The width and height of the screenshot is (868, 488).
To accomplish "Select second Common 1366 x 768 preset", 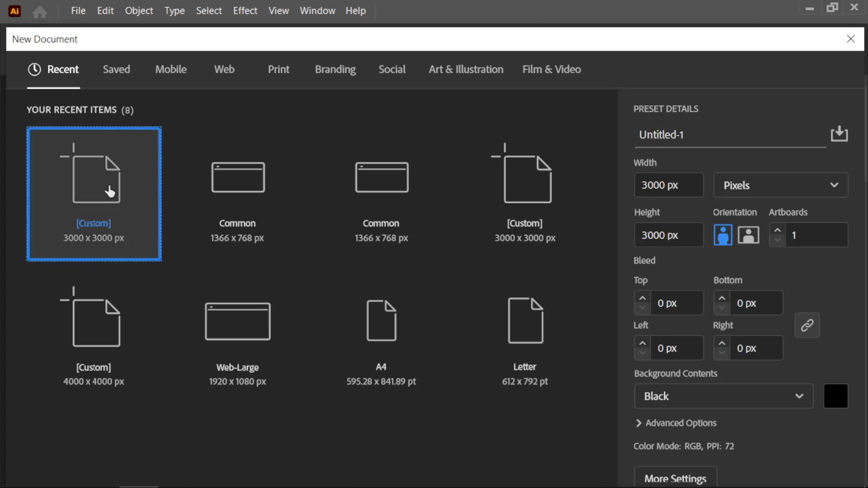I will [381, 194].
